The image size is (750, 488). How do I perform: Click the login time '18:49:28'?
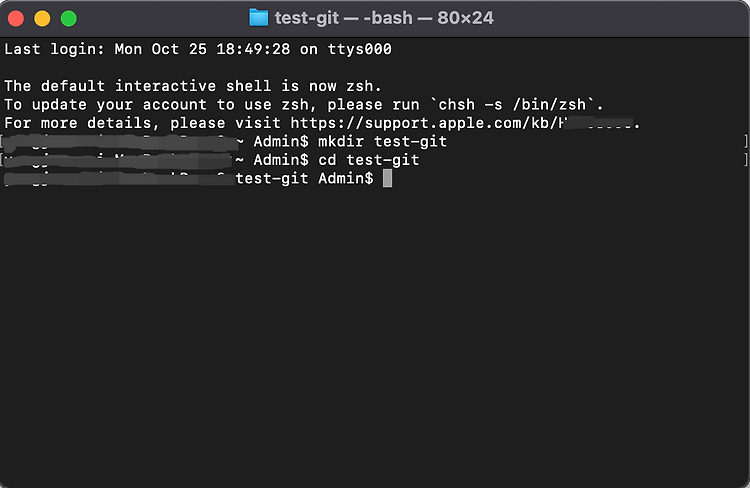(x=253, y=49)
